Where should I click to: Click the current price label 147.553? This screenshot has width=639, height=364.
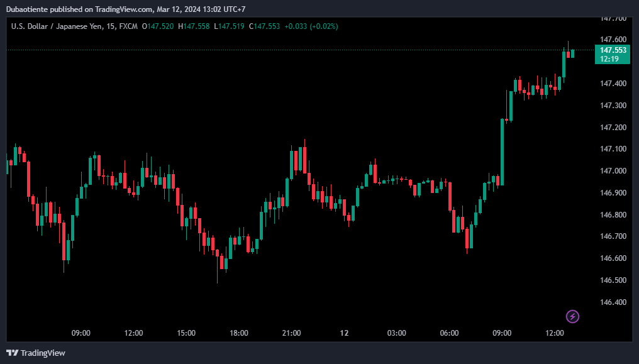(x=613, y=50)
